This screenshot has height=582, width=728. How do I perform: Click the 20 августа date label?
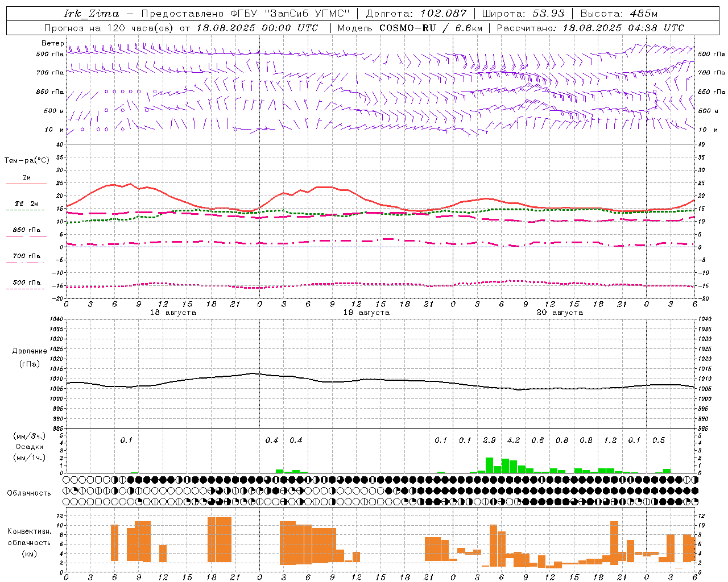(x=560, y=313)
